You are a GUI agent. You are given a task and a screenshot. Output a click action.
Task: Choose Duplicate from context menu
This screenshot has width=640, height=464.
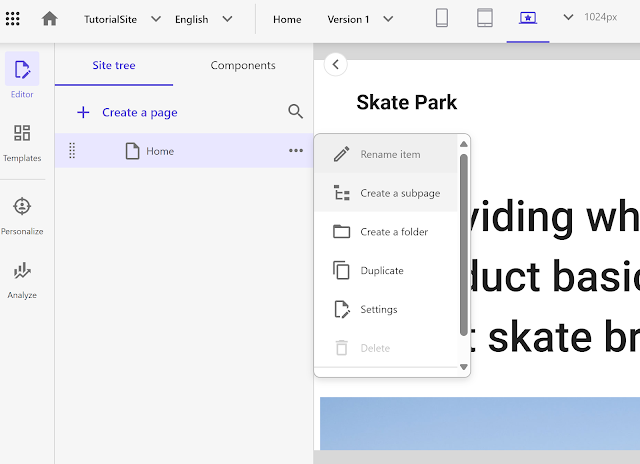tap(386, 271)
